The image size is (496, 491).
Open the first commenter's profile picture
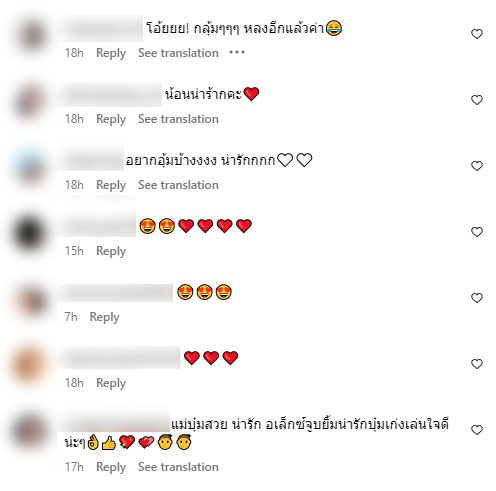click(31, 35)
